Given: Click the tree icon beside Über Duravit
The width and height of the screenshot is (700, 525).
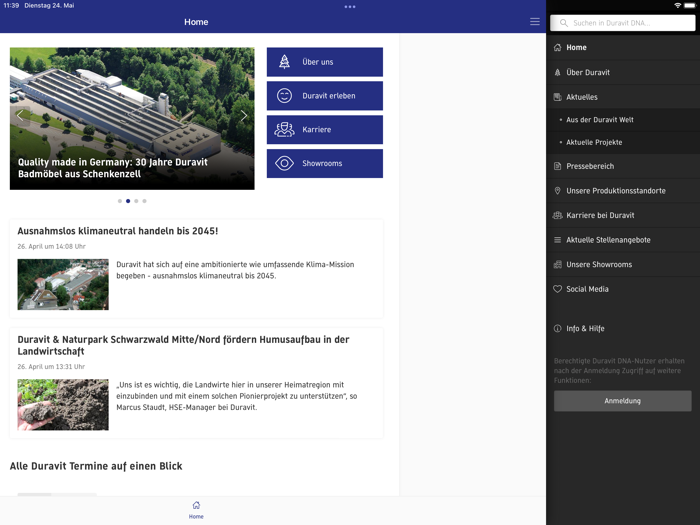Looking at the screenshot, I should tap(558, 72).
